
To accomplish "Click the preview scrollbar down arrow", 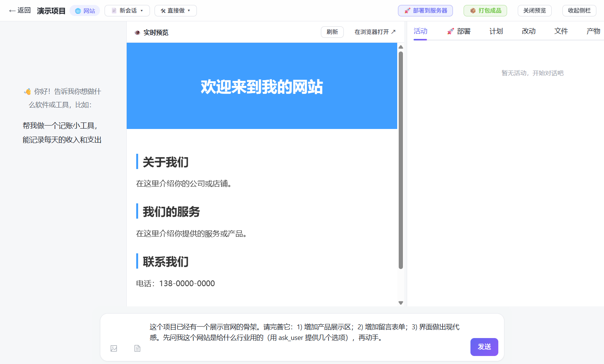I will pos(401,303).
